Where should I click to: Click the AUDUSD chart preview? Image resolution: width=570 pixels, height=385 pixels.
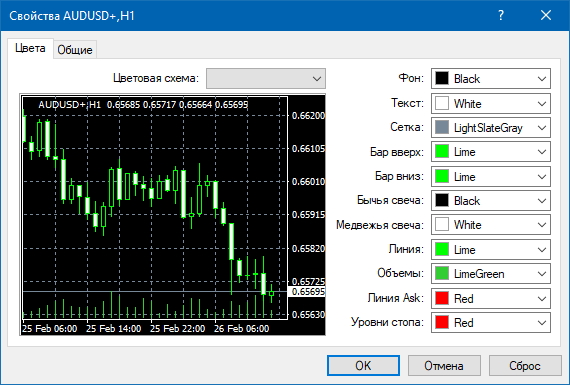click(x=173, y=214)
